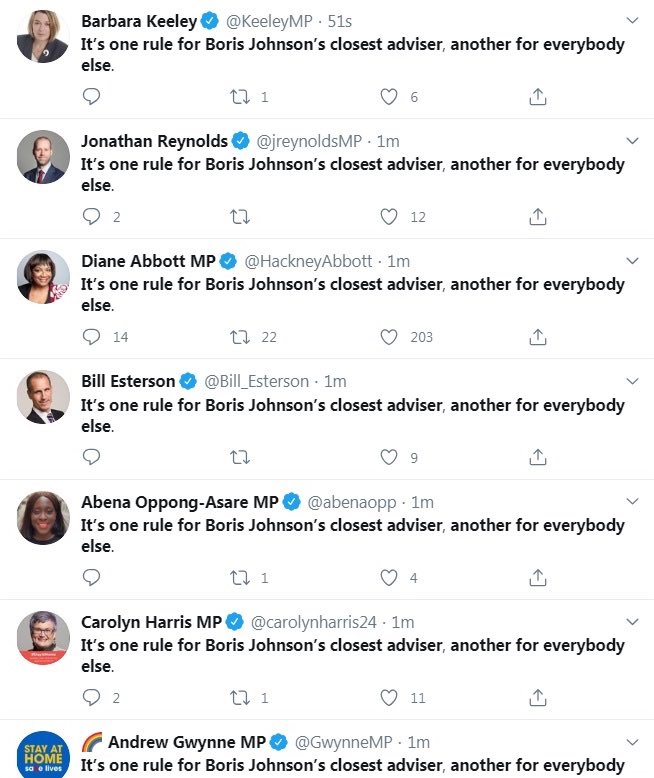Reply to Bill Esterson's tweet
This screenshot has height=778, width=654.
coord(91,457)
